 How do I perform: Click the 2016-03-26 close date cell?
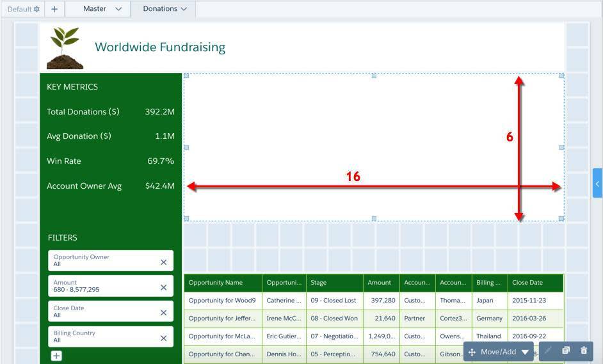(535, 318)
